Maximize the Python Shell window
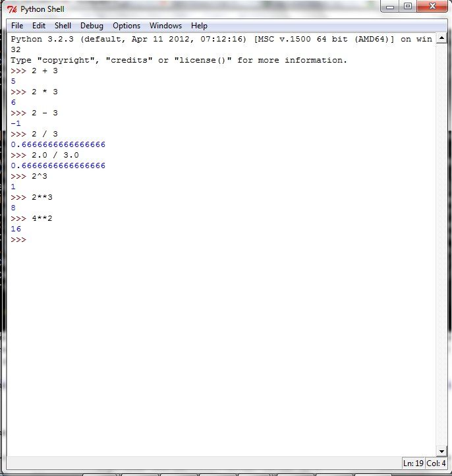Viewport: 452px width, 476px height. [409, 8]
